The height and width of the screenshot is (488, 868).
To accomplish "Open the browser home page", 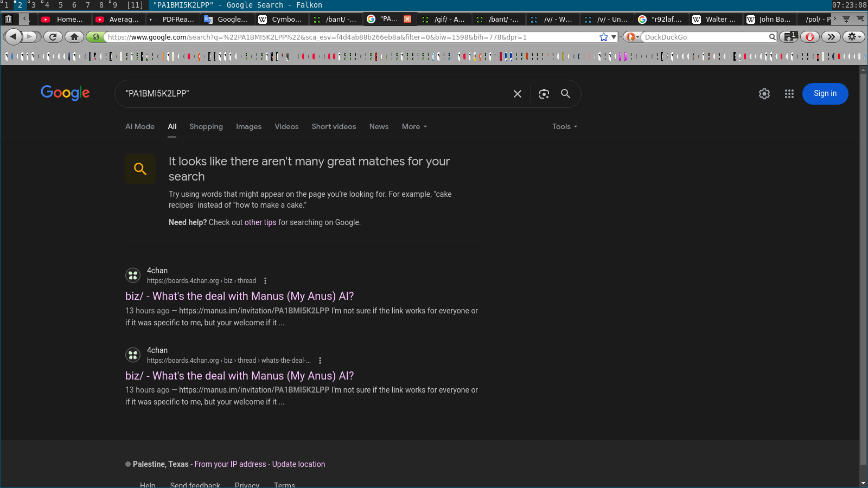I will point(74,37).
